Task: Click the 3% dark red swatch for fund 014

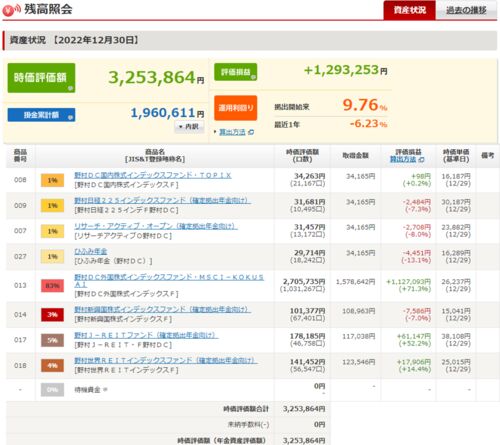Action: click(52, 315)
